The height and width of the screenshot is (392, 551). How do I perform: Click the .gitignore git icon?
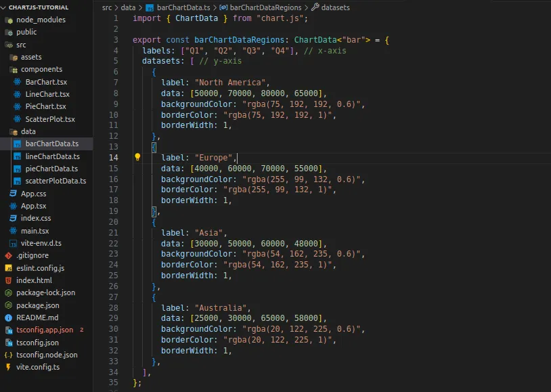[x=8, y=256]
